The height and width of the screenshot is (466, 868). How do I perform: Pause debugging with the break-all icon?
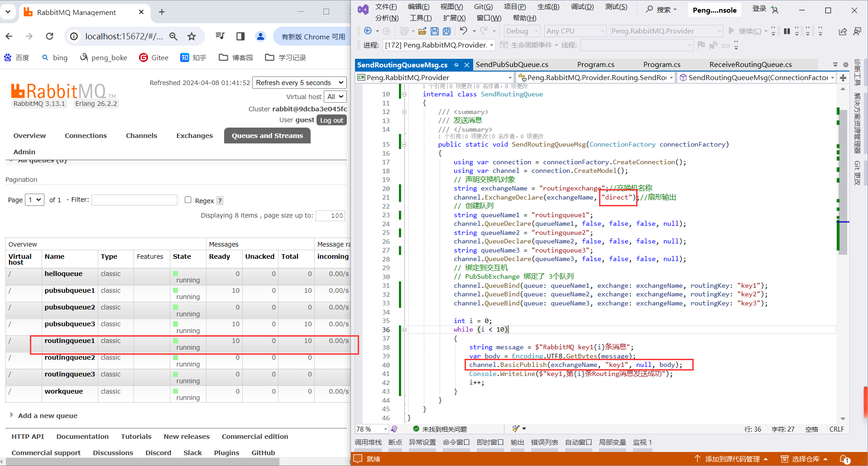point(787,31)
